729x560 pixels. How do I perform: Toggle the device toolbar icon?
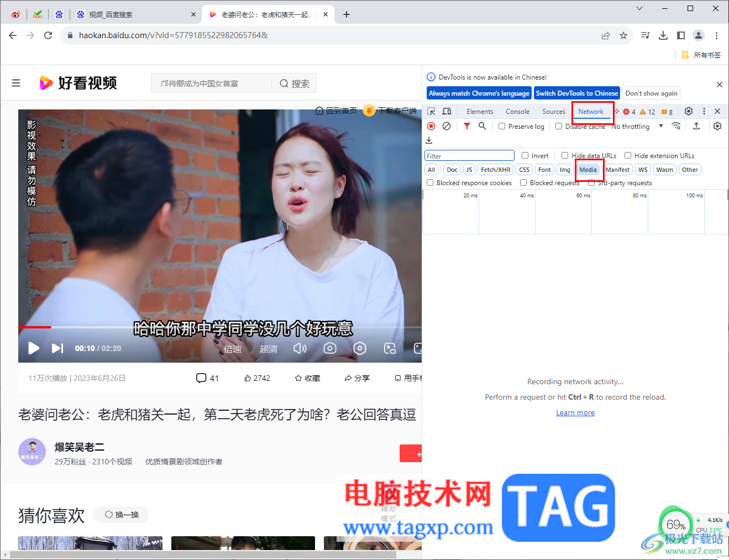coord(447,111)
